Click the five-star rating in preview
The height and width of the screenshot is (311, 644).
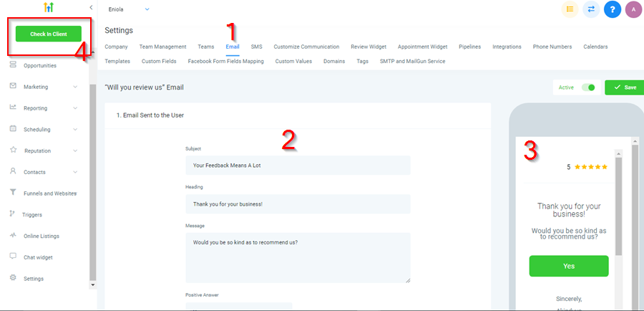pyautogui.click(x=590, y=167)
